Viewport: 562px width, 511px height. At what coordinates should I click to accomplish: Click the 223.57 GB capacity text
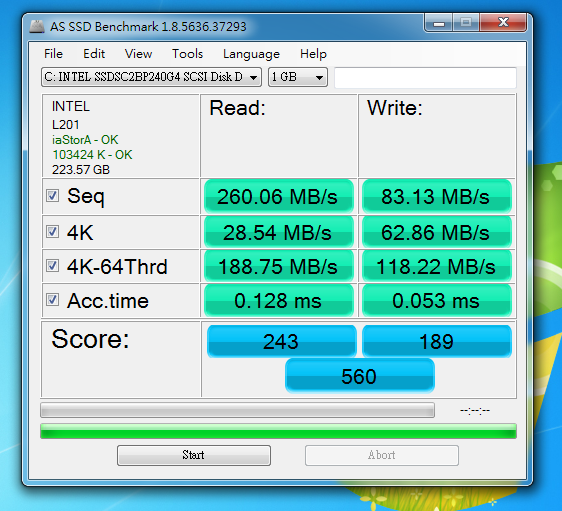(81, 169)
